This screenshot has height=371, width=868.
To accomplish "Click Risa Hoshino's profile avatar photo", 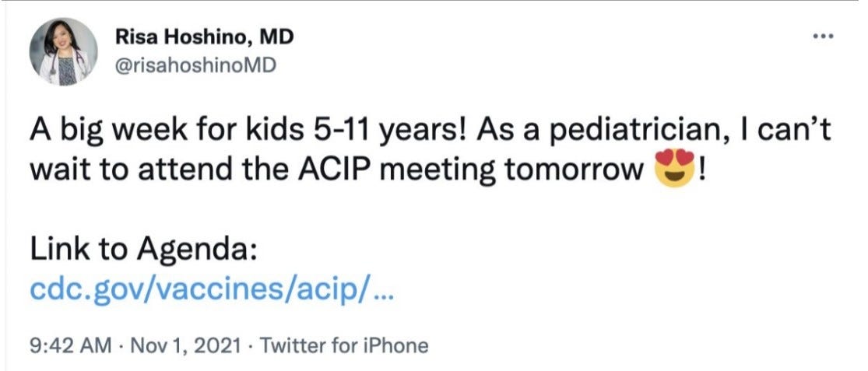I will 64,51.
